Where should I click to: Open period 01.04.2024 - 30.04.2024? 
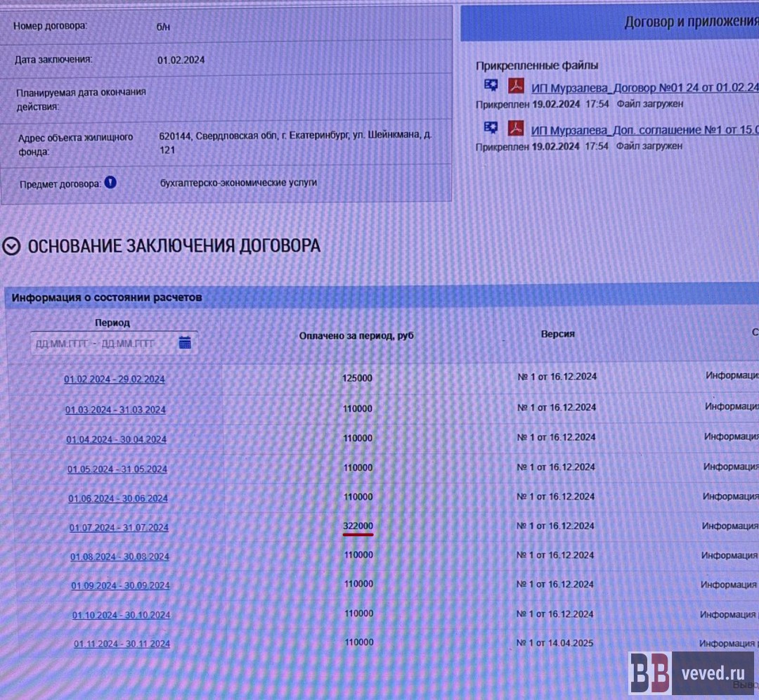point(116,439)
